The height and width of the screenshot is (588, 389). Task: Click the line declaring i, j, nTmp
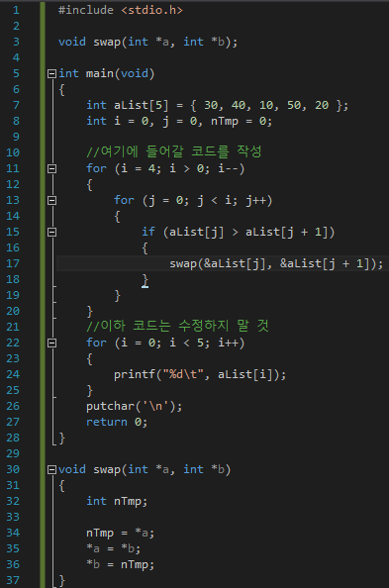[x=179, y=121]
